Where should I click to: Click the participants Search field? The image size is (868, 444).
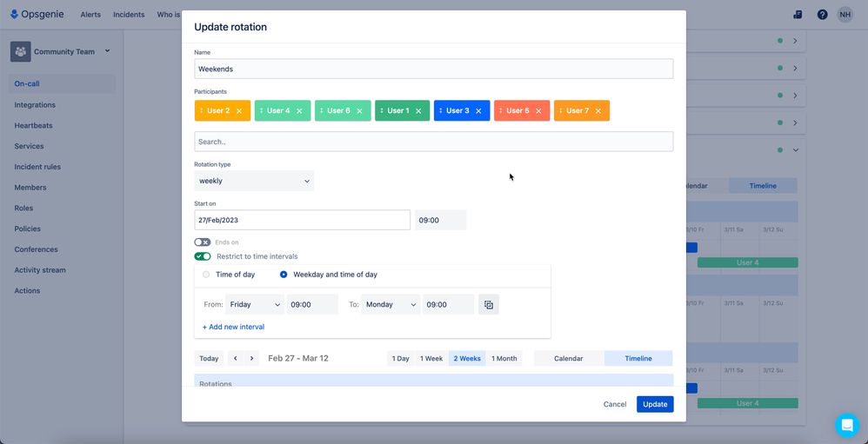click(x=434, y=142)
